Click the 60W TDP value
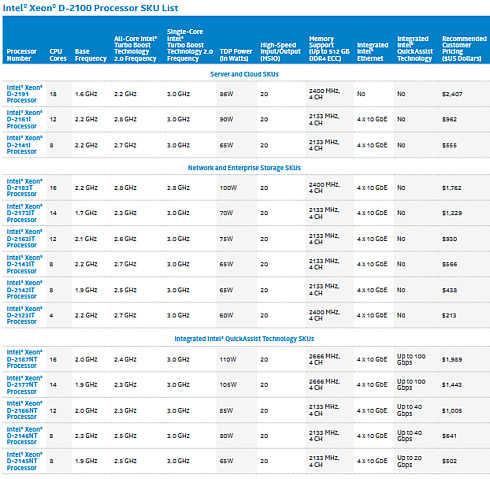Screen dimensions: 490x479 coord(226,315)
